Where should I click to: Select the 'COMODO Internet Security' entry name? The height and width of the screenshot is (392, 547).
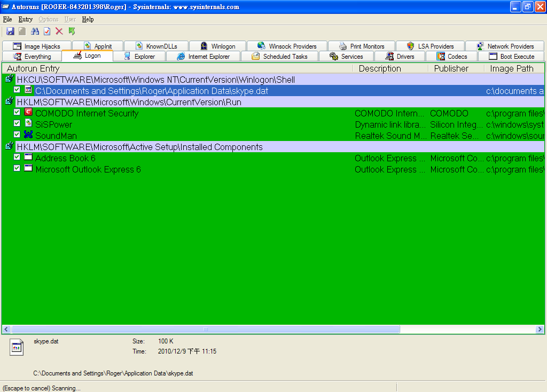[87, 113]
